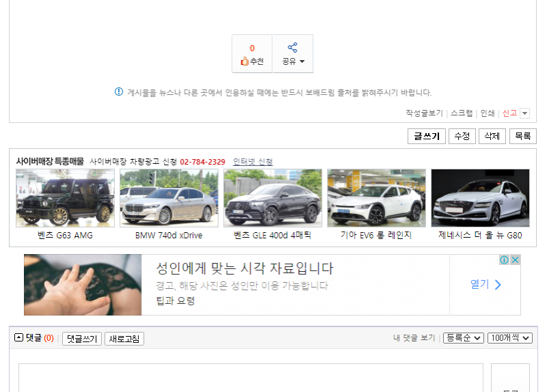
Task: Open the 등록순 sort dropdown
Action: click(464, 338)
